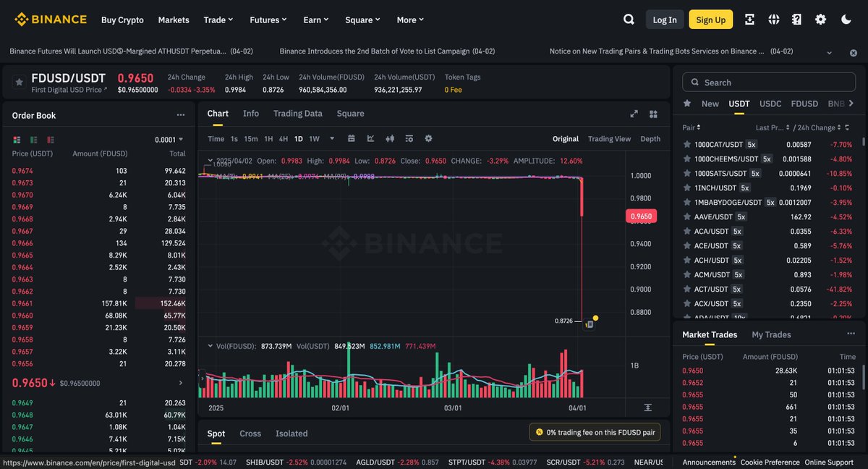Open the More dropdown menu
868x469 pixels.
(410, 20)
